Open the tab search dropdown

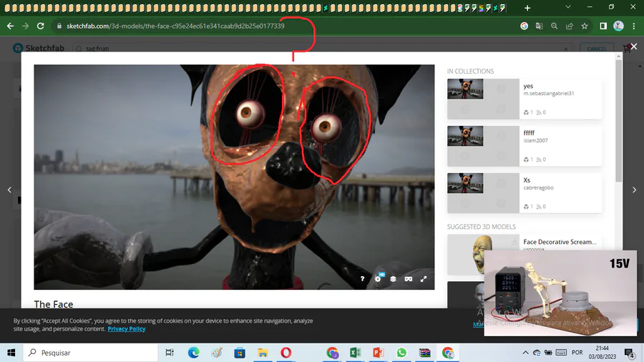coord(568,7)
